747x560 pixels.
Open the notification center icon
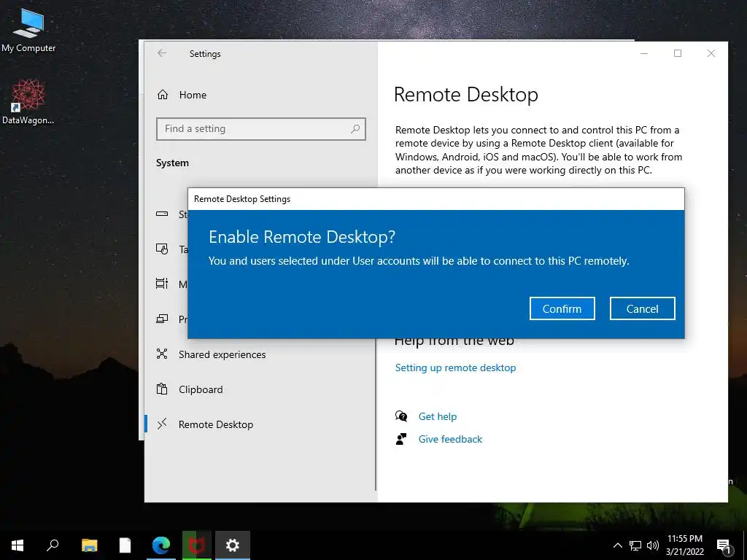click(724, 545)
